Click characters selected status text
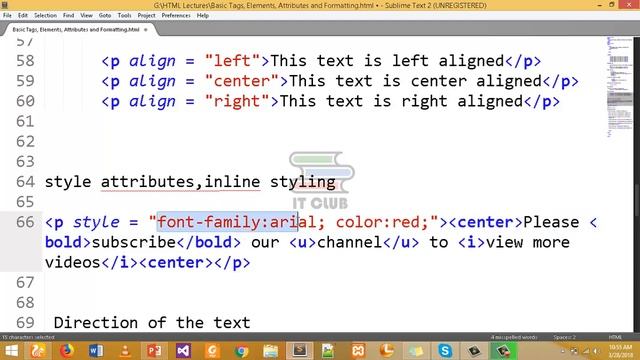 [x=28, y=337]
